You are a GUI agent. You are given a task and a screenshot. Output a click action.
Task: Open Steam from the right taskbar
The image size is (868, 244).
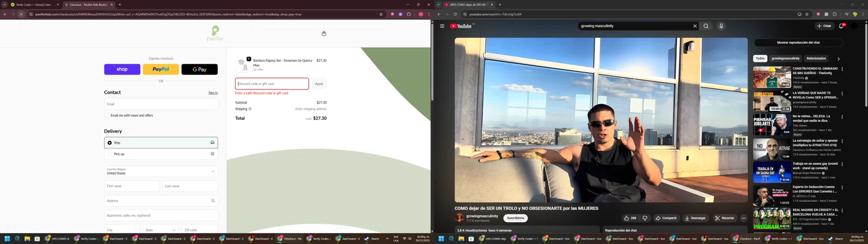click(835, 238)
